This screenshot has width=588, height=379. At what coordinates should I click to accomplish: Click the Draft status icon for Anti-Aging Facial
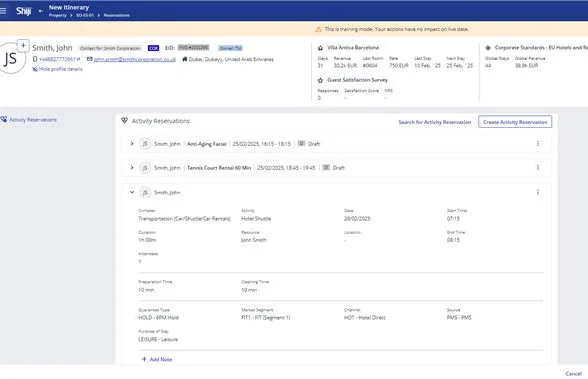point(301,143)
